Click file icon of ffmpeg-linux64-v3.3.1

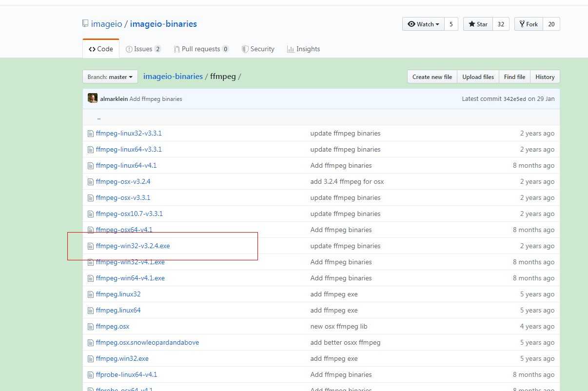(90, 149)
